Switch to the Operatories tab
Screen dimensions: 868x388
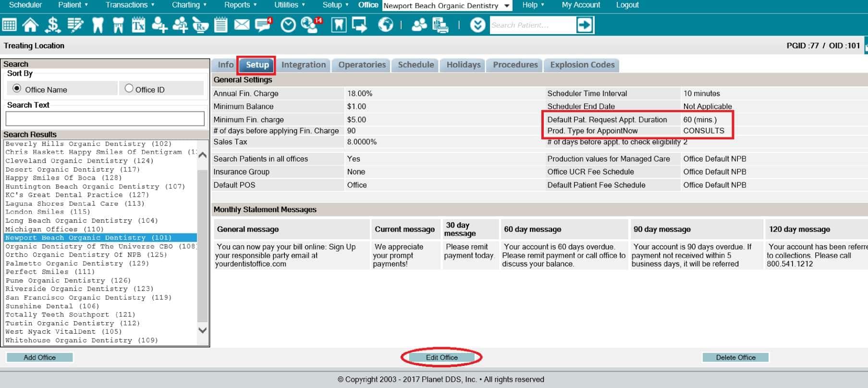click(362, 65)
